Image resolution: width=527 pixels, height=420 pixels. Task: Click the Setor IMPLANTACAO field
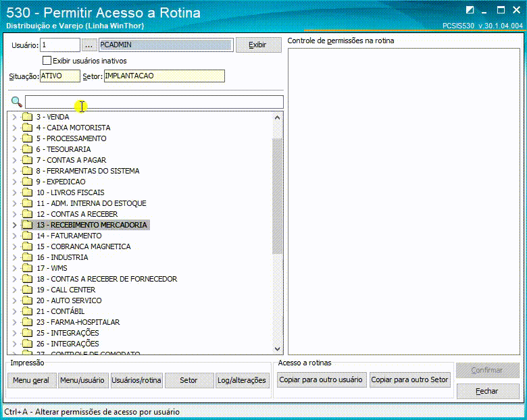(164, 76)
